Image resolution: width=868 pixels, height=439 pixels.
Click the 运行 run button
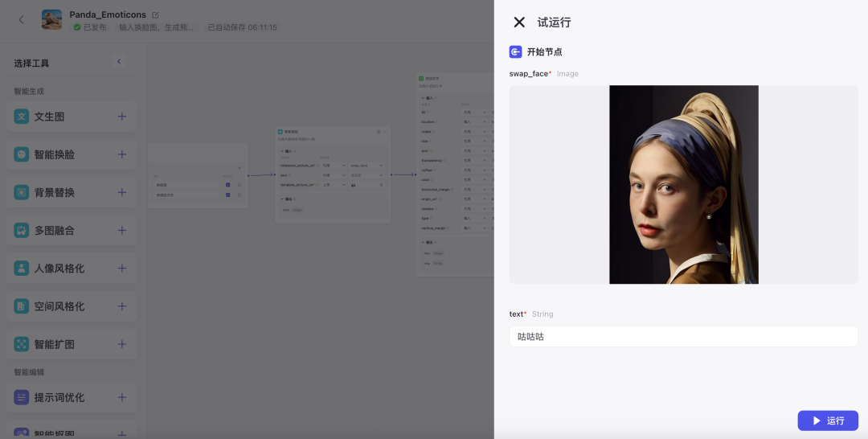click(x=828, y=421)
